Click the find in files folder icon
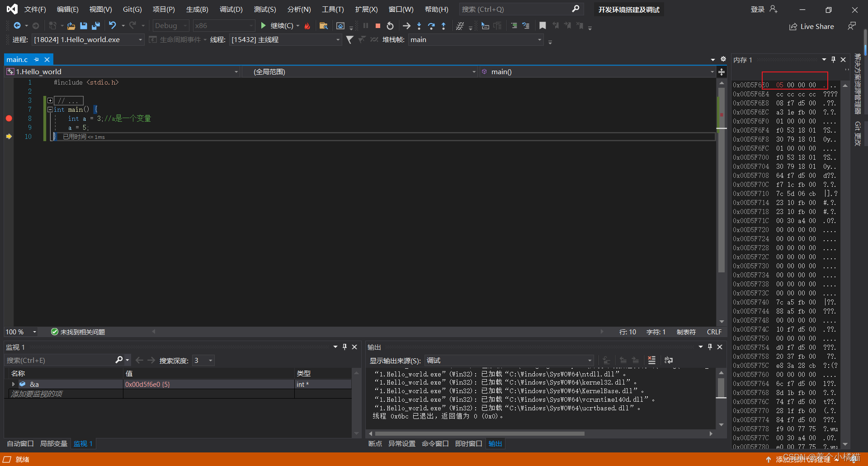Screen dimensions: 868x466 coord(324,26)
